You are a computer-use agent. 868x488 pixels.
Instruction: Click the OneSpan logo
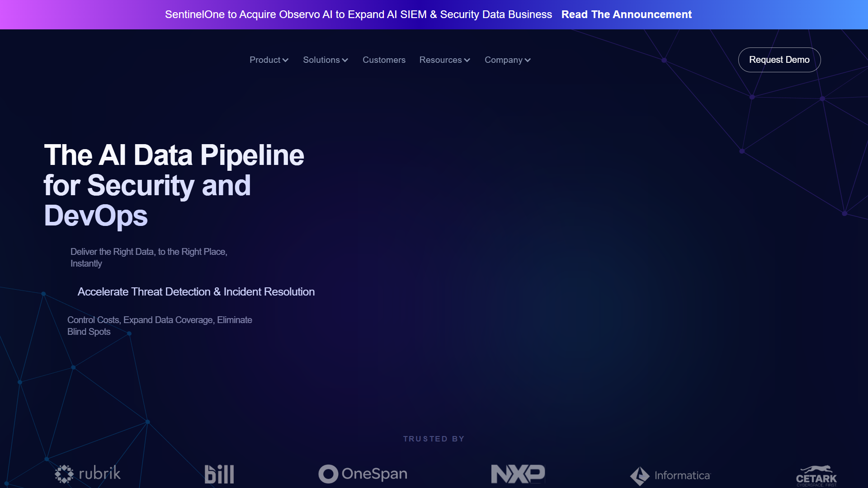pos(363,474)
